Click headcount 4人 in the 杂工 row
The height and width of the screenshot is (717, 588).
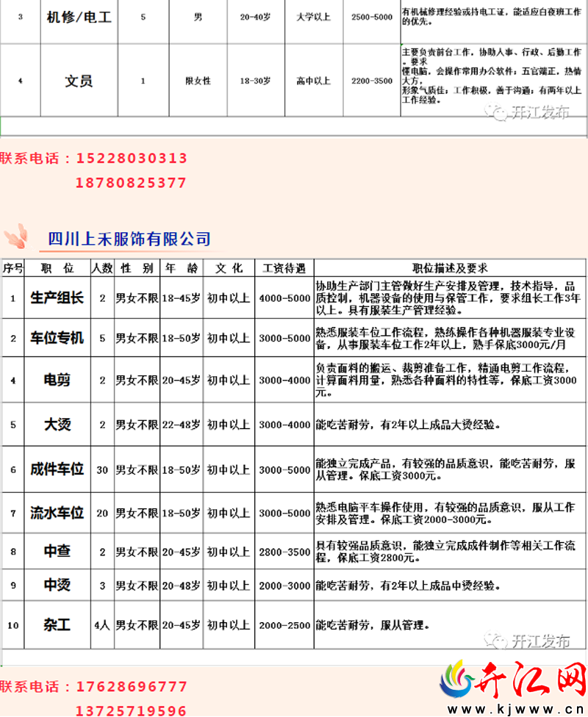102,625
